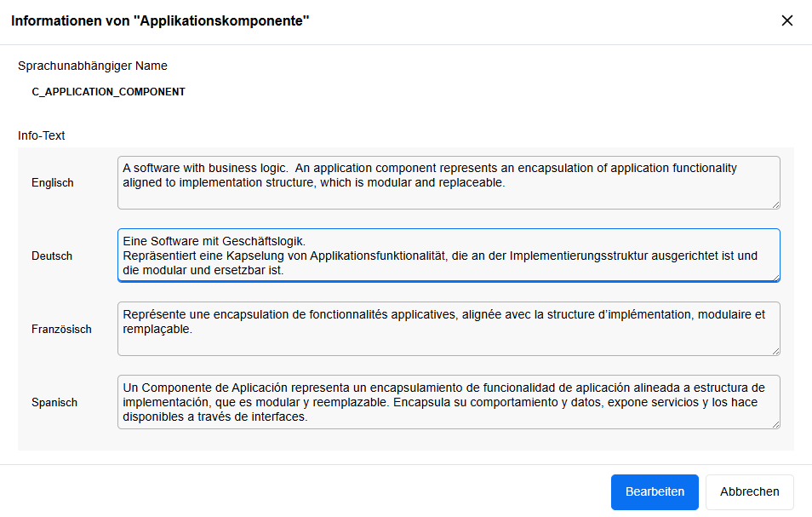Close the Informationen dialog

(x=787, y=20)
